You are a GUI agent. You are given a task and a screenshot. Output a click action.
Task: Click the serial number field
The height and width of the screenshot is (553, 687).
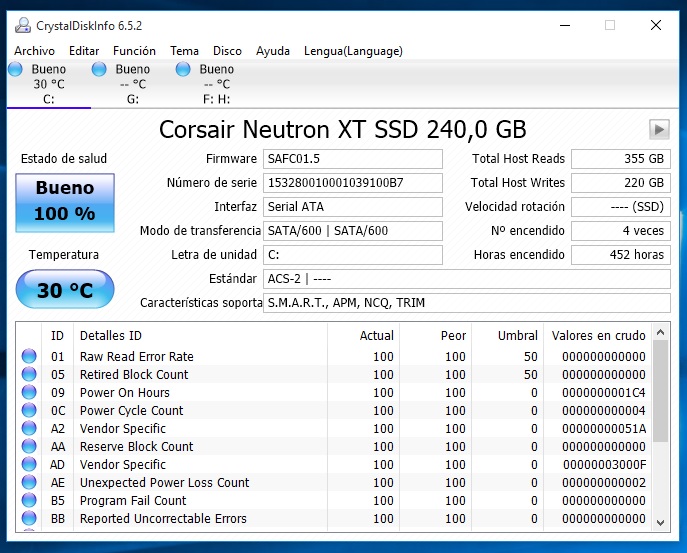(353, 183)
